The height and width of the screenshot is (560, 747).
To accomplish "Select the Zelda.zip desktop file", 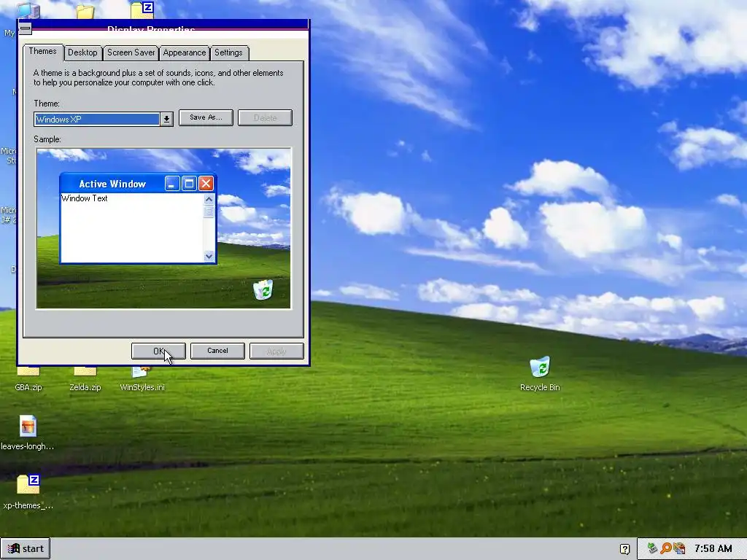I will coord(85,379).
